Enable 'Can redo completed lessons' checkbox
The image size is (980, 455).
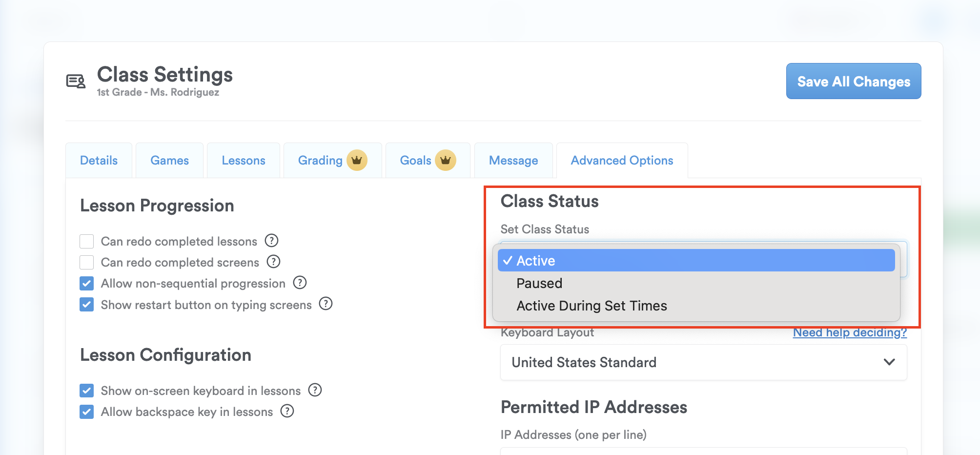tap(87, 241)
